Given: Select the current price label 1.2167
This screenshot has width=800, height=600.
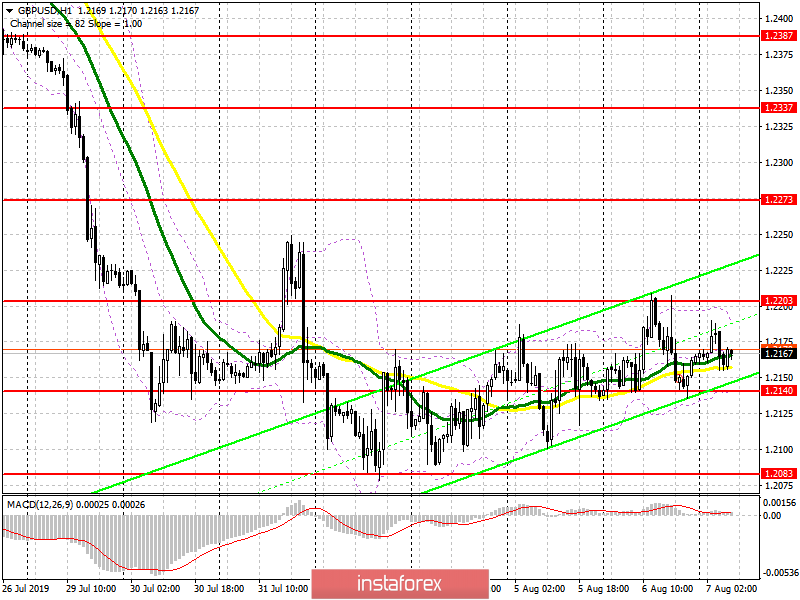Looking at the screenshot, I should (778, 353).
